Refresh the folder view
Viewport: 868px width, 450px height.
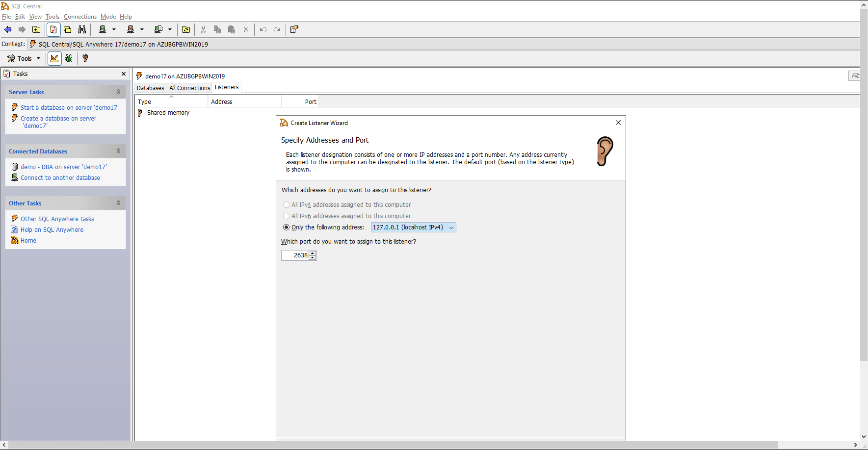[186, 29]
